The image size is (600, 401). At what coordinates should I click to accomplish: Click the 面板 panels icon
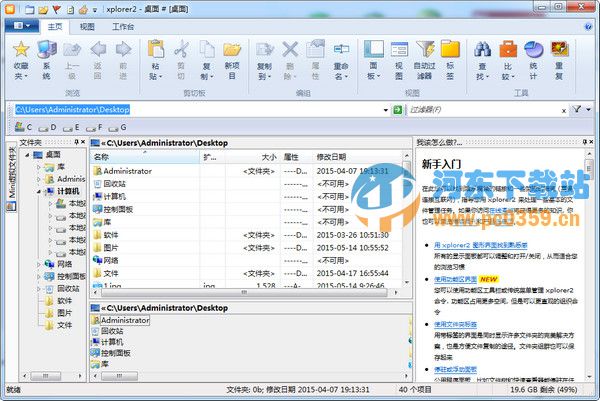pyautogui.click(x=373, y=49)
